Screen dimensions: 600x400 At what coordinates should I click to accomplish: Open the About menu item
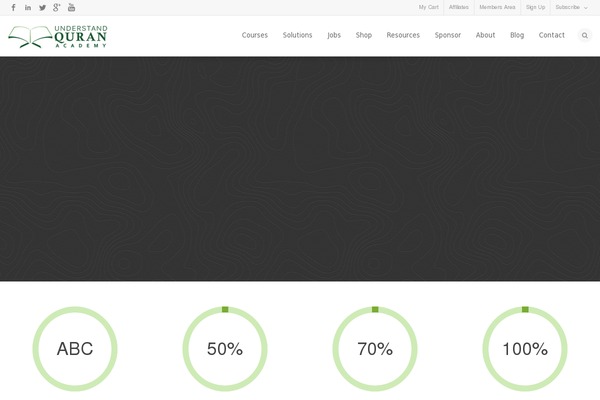pos(486,35)
